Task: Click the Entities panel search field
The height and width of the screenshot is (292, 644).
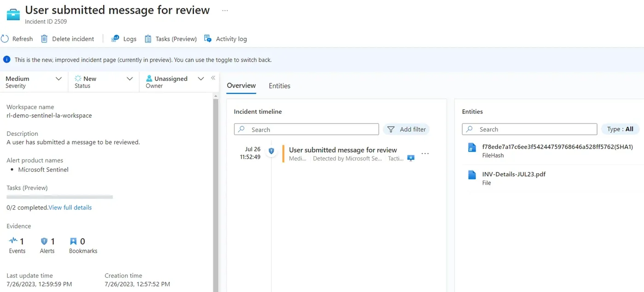Action: click(x=529, y=129)
